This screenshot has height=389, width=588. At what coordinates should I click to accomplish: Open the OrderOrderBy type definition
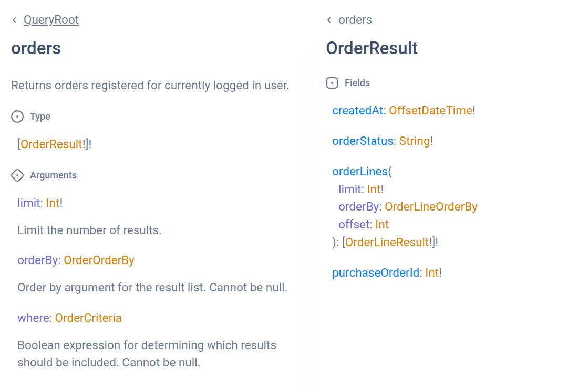[99, 260]
